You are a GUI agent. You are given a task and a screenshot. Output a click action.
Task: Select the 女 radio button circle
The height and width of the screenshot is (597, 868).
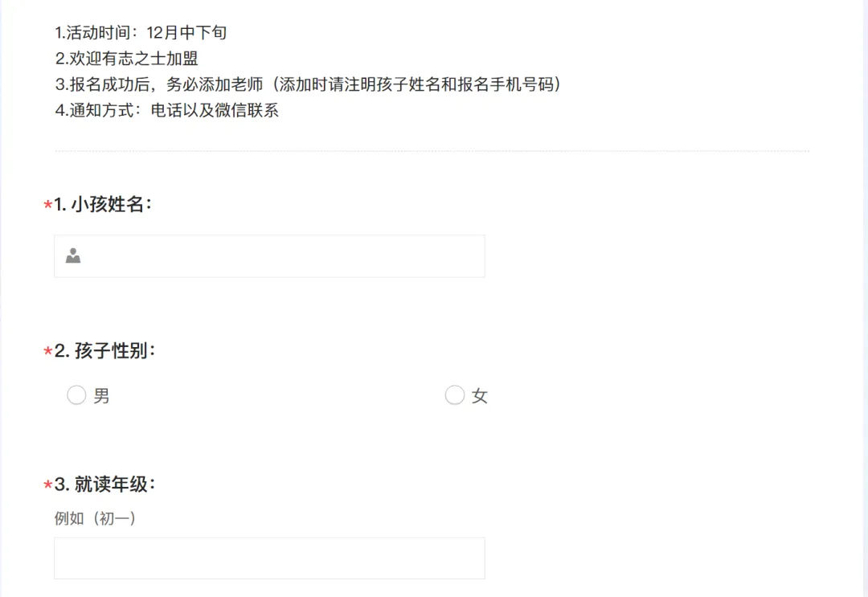pos(455,395)
